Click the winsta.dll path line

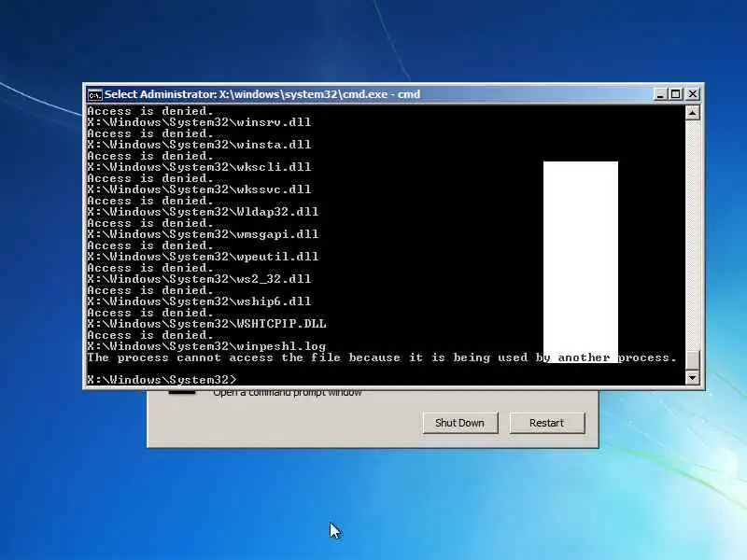pyautogui.click(x=199, y=145)
